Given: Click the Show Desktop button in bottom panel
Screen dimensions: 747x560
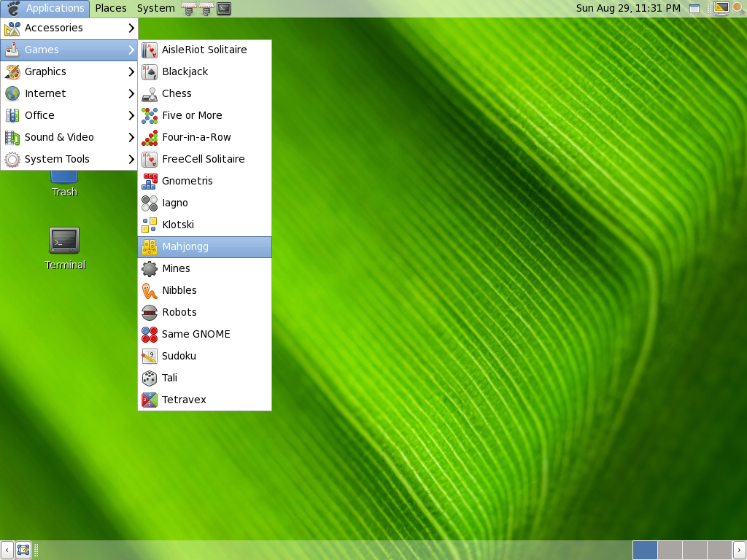Looking at the screenshot, I should [23, 550].
